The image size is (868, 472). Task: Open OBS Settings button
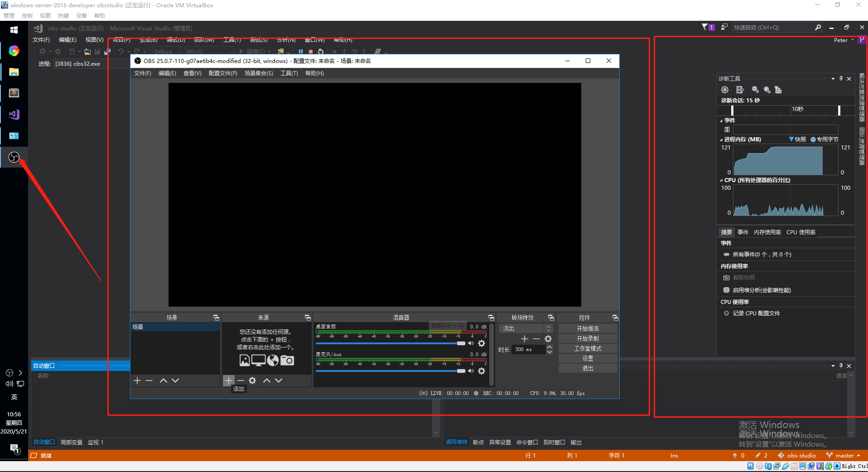pos(588,358)
